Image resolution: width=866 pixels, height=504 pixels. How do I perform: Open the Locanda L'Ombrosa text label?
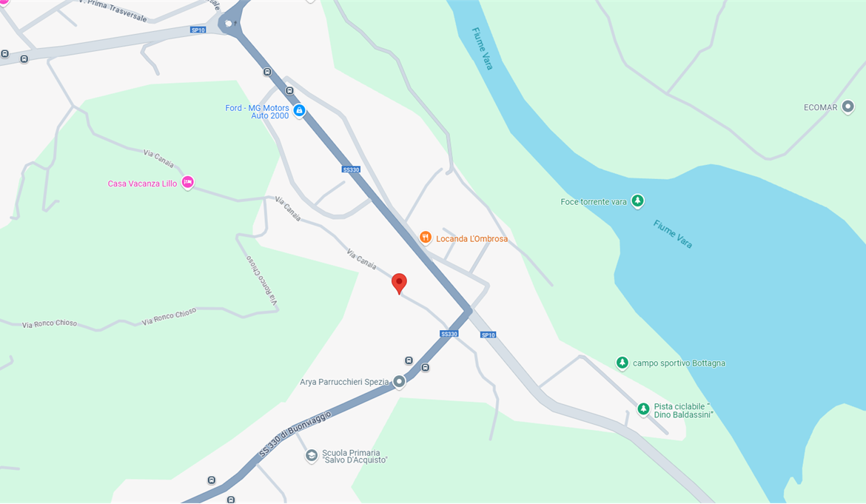click(x=471, y=238)
